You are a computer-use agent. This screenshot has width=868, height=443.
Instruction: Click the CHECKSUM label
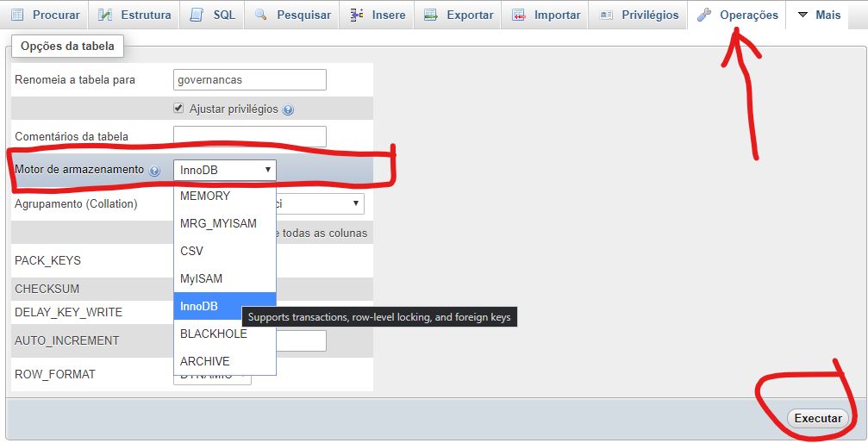tap(47, 289)
